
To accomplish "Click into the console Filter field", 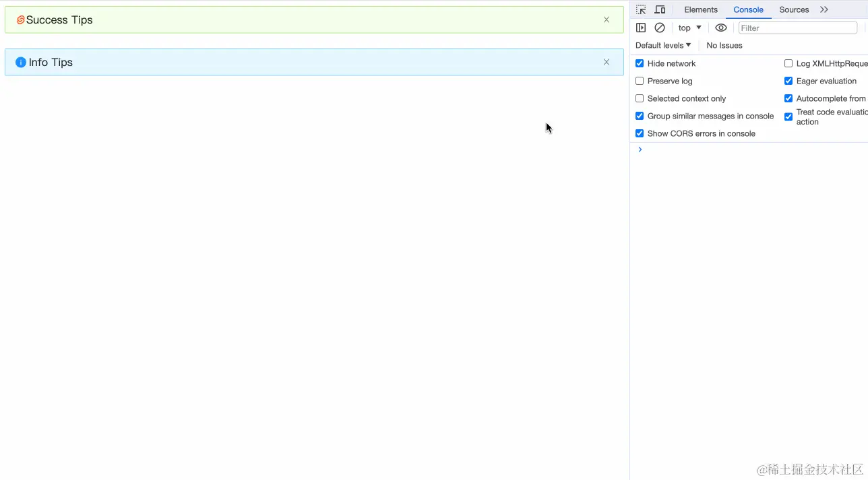I will click(797, 28).
